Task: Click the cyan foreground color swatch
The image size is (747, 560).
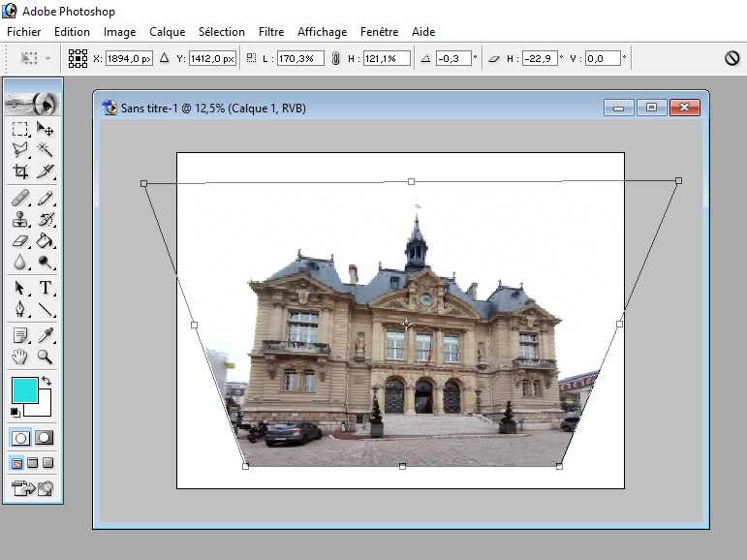Action: tap(24, 390)
